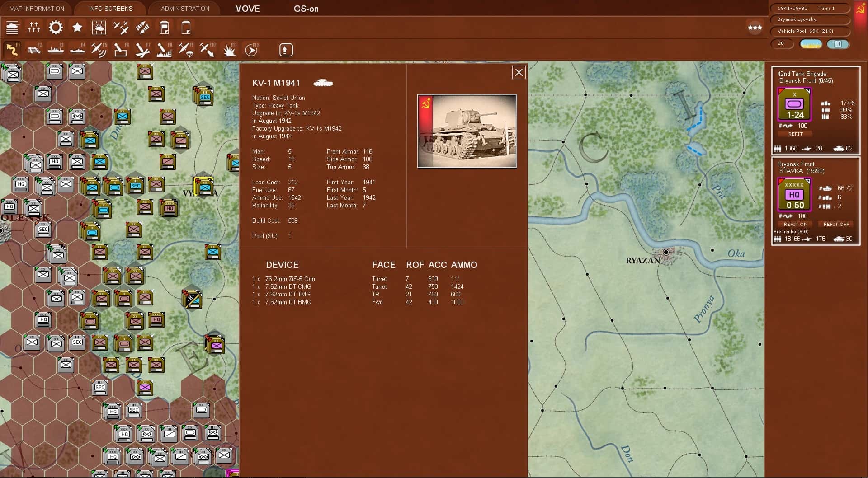Select the F3 naval transport mode

coord(56,50)
